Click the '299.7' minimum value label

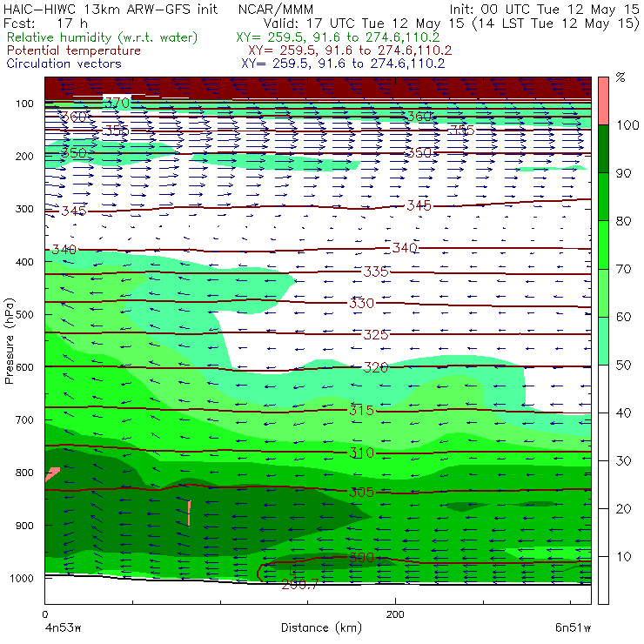pyautogui.click(x=300, y=585)
